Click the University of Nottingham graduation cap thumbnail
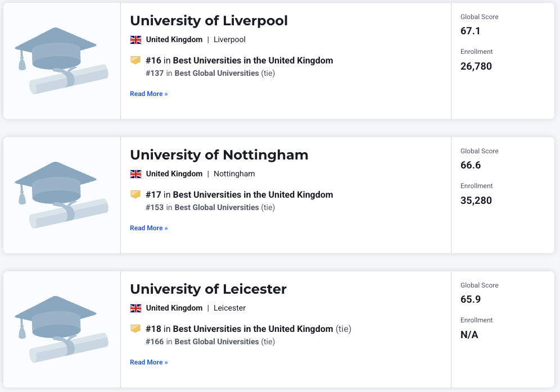 [61, 195]
